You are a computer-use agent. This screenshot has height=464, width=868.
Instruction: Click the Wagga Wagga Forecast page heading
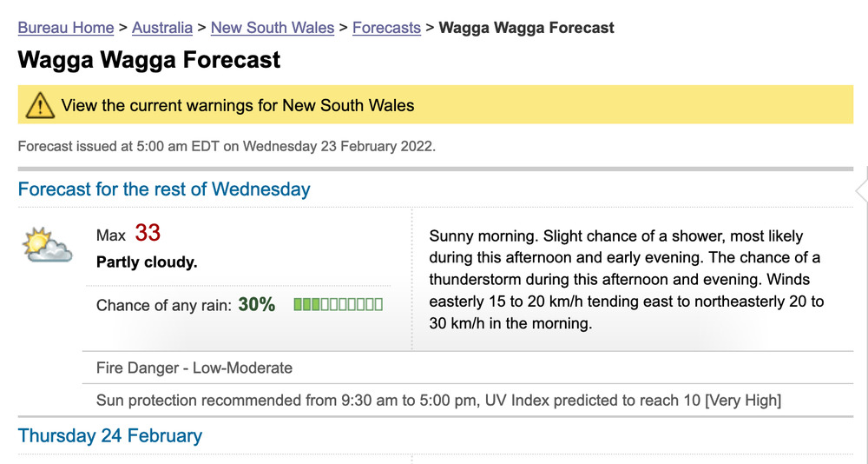(149, 60)
